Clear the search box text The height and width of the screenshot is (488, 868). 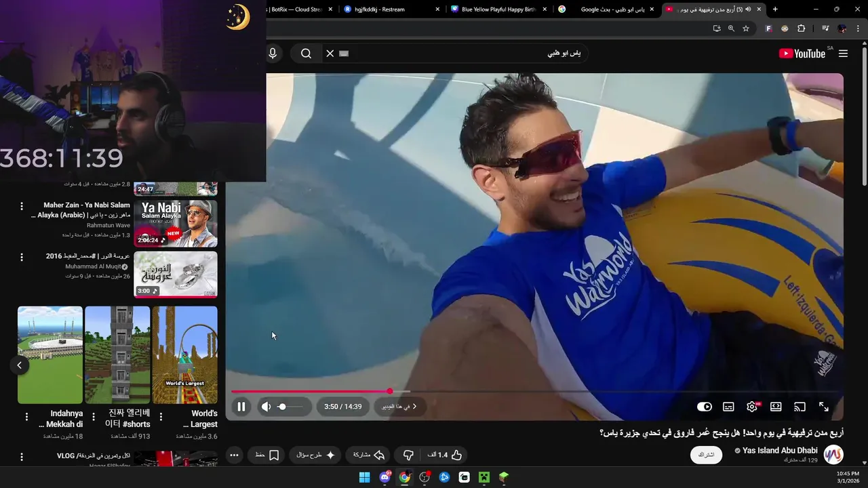coord(330,54)
